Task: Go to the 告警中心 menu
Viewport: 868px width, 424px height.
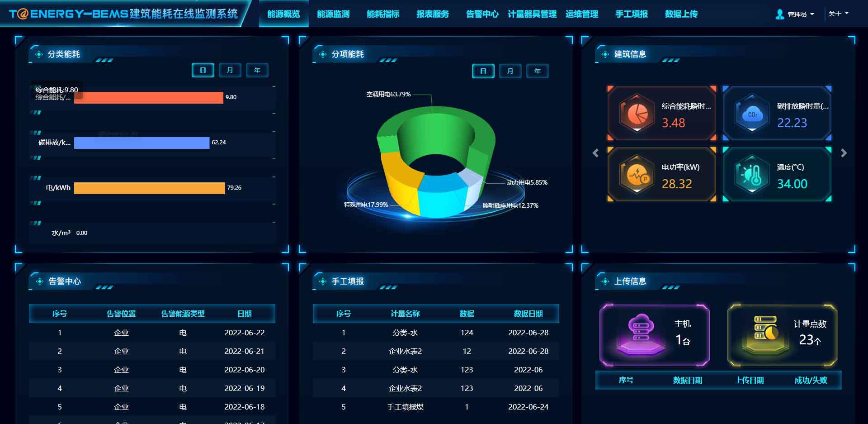Action: [x=482, y=14]
